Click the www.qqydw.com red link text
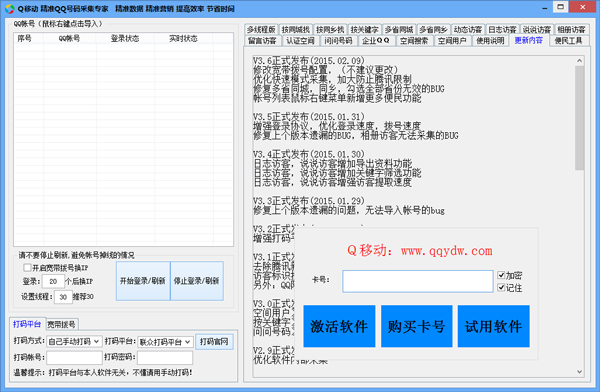Viewport: 600px width, 392px height. [x=447, y=251]
